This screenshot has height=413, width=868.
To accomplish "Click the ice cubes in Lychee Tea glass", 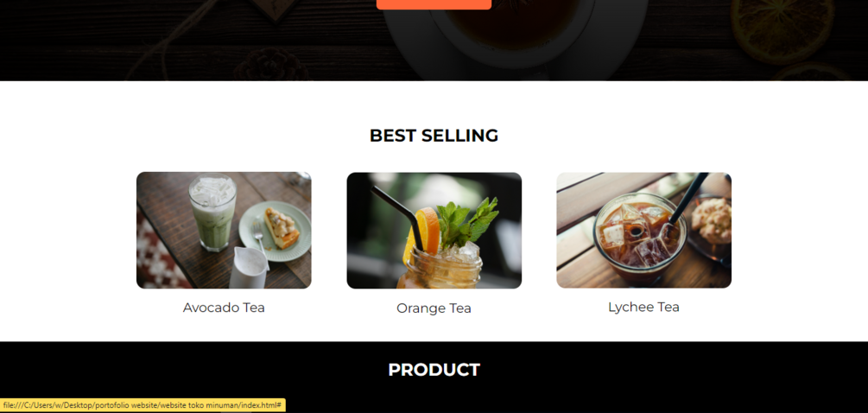I will click(637, 235).
